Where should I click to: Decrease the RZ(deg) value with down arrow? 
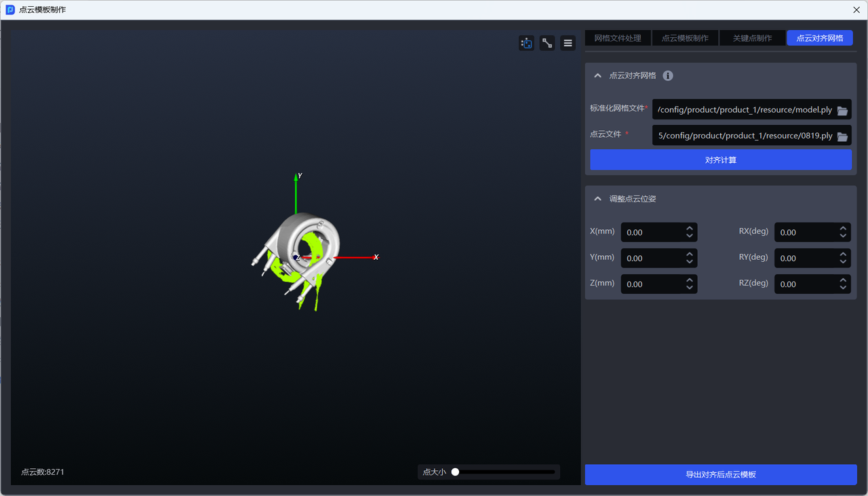click(843, 288)
